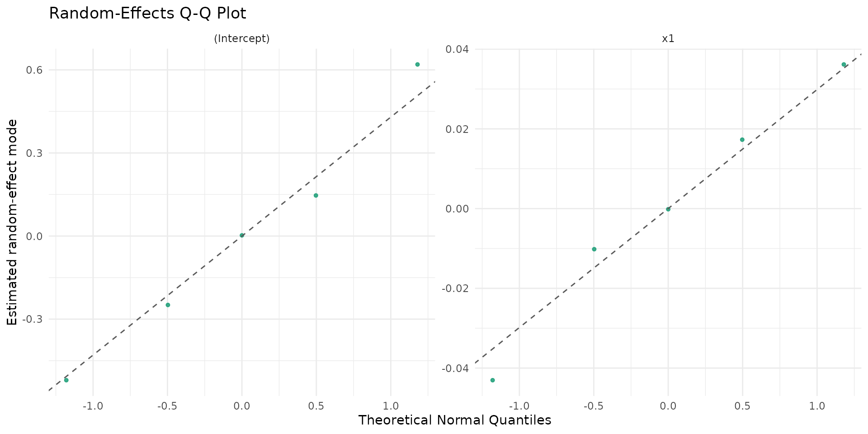Select the "x1" facet label
868x434 pixels.
pos(668,39)
